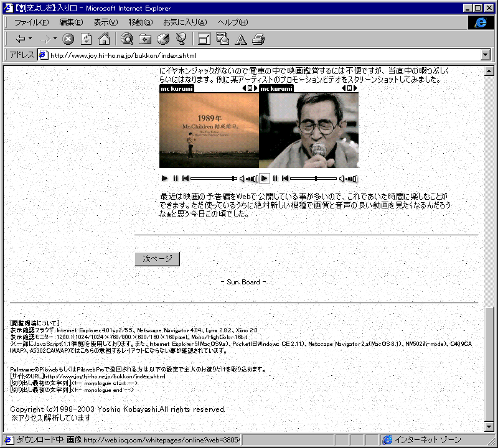Play the left mc kurumi player
The height and width of the screenshot is (448, 498).
click(x=164, y=179)
